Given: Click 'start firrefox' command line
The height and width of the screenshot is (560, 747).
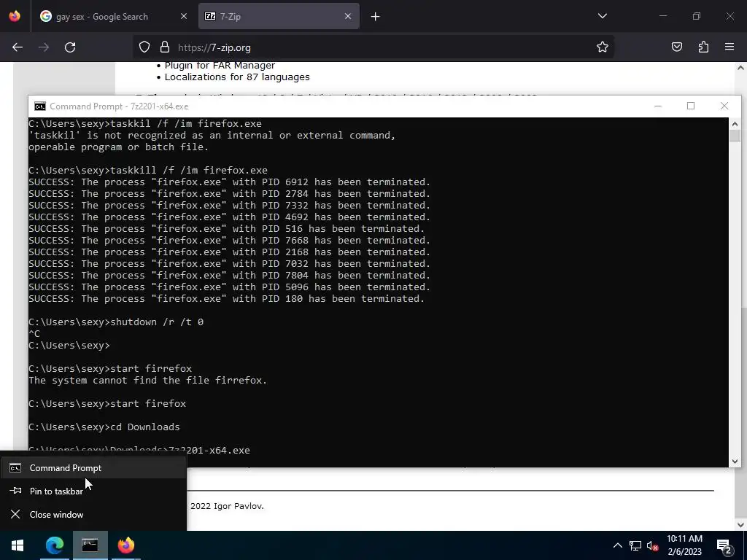Looking at the screenshot, I should pyautogui.click(x=110, y=368).
